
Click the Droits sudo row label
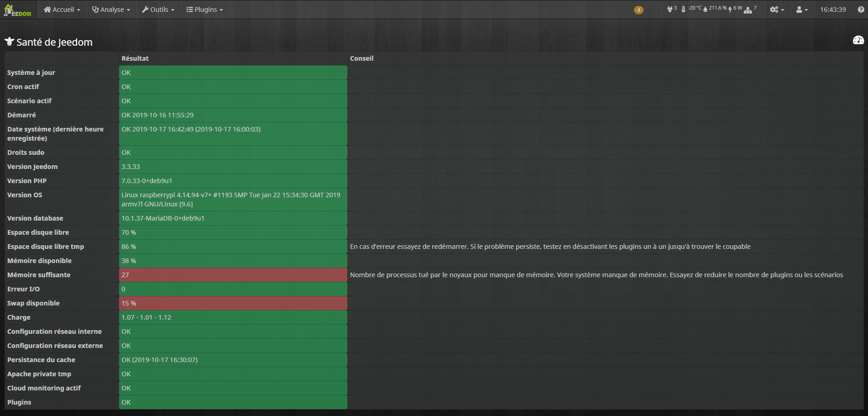tap(26, 153)
